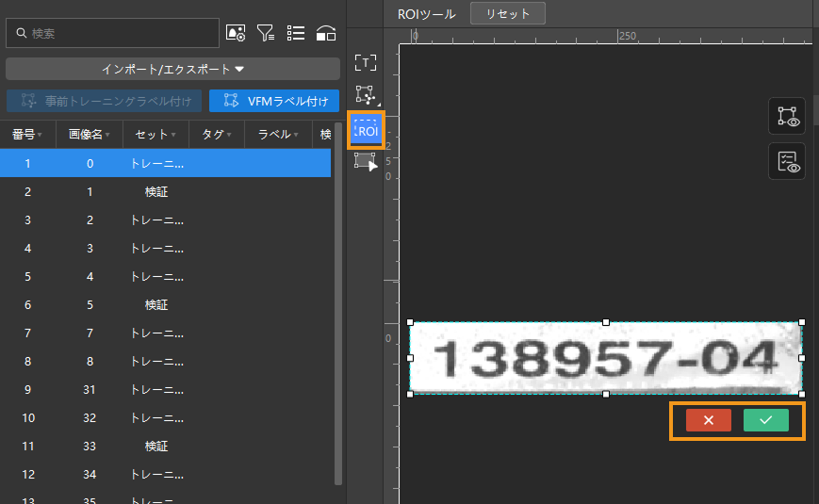
Task: Cancel the ROI with red X button
Action: 709,420
